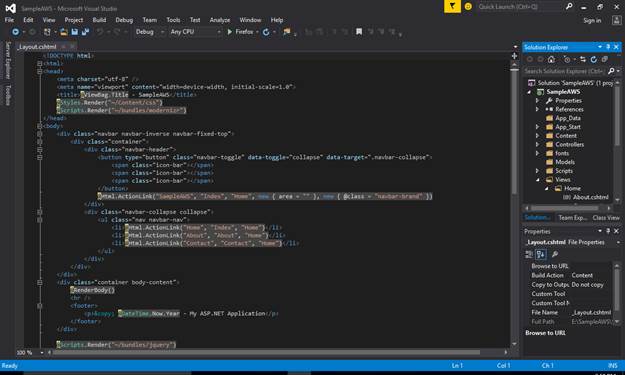Pin the Properties panel with pushpin
Viewport: 625px width, 375px height.
click(x=608, y=231)
